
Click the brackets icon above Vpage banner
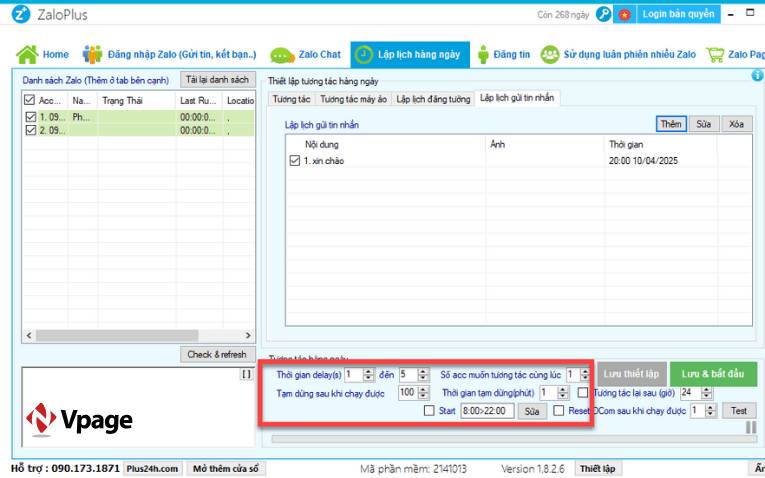pyautogui.click(x=246, y=374)
